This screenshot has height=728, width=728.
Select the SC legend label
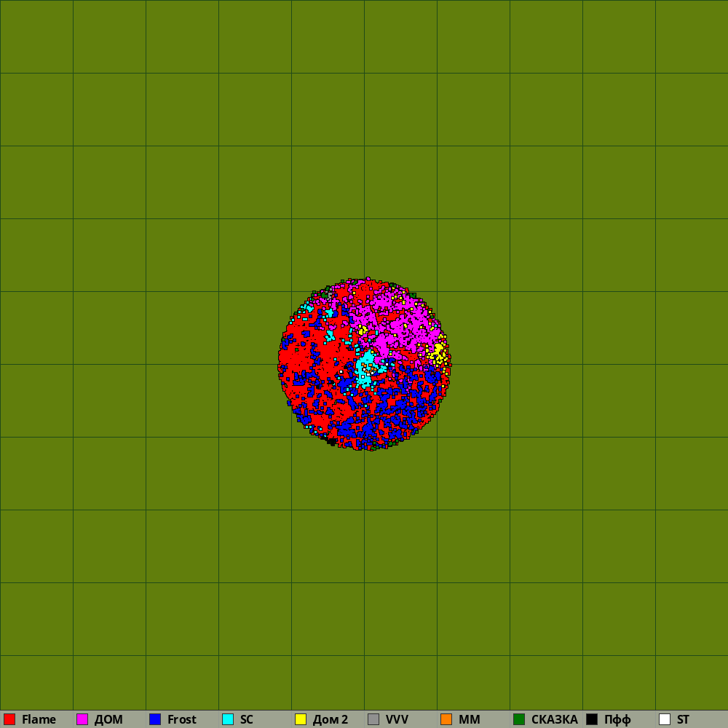pos(247,719)
